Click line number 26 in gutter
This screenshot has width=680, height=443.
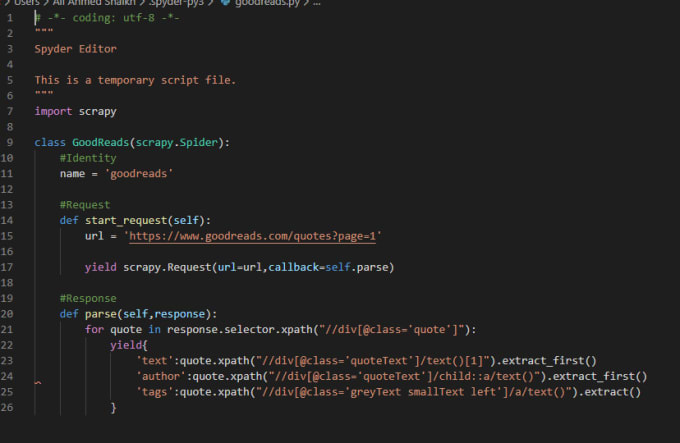pyautogui.click(x=7, y=408)
